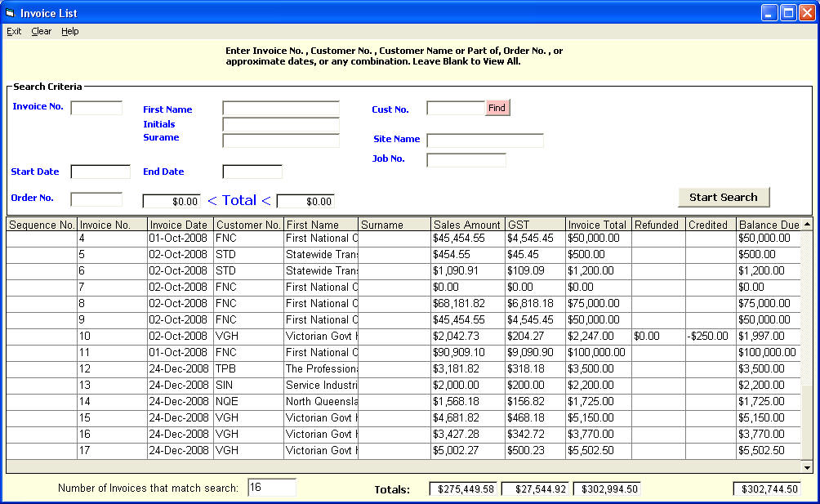
Task: Open the Clear menu
Action: [x=42, y=31]
